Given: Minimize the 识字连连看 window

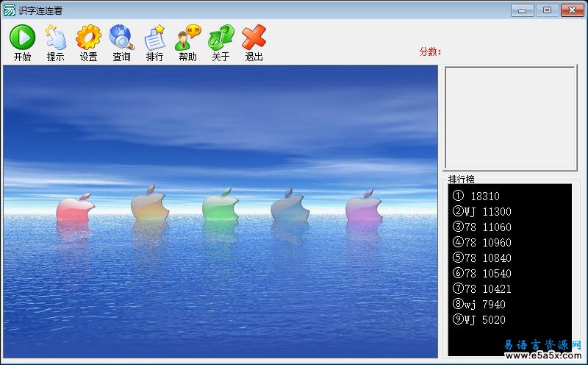Looking at the screenshot, I should (523, 10).
